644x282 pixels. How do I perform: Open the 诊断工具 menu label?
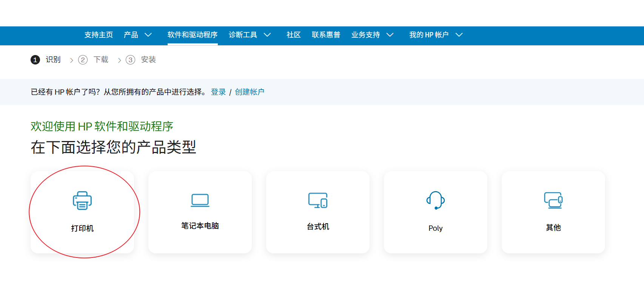coord(243,35)
